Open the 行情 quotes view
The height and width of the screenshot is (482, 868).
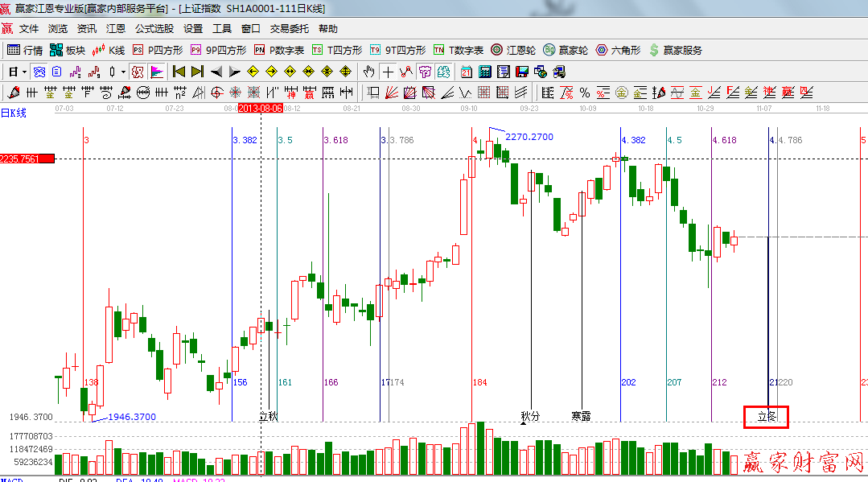tap(25, 50)
